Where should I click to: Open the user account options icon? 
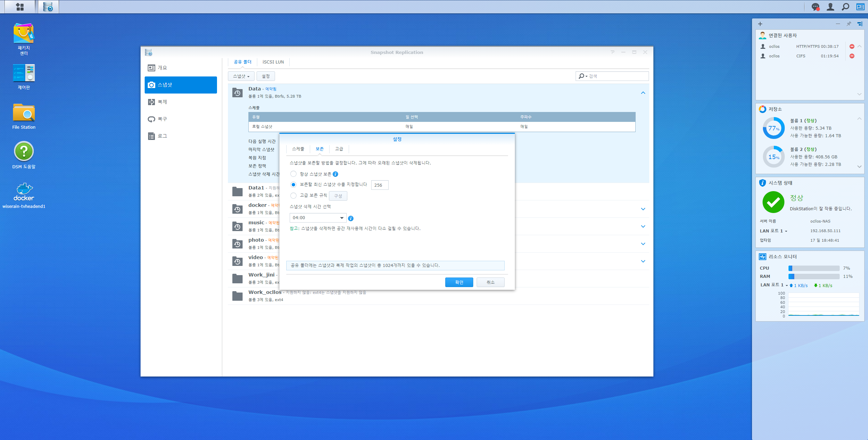click(x=830, y=6)
